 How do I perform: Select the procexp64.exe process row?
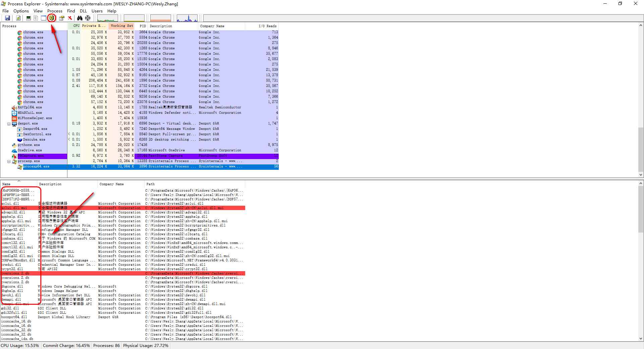click(140, 166)
